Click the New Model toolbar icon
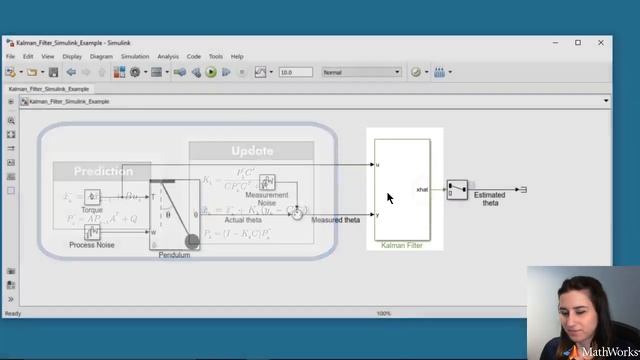640x360 pixels. (x=11, y=72)
